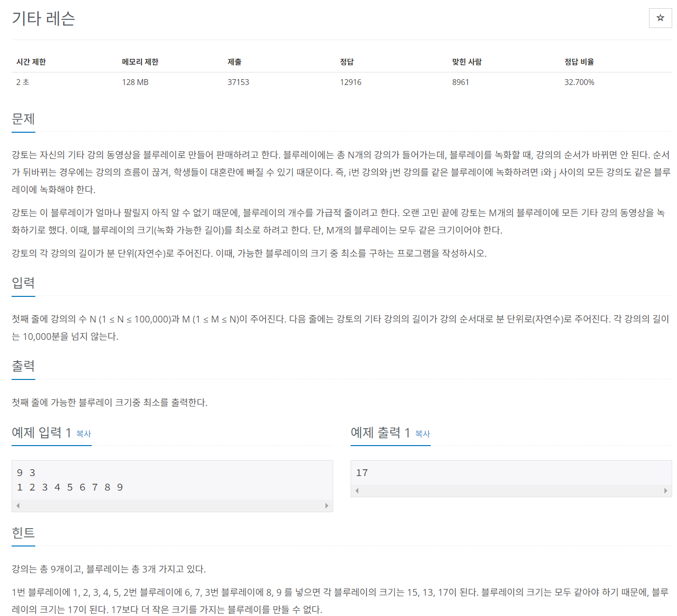Click the example output horizontal scrollbar track
The width and height of the screenshot is (677, 616).
(511, 490)
